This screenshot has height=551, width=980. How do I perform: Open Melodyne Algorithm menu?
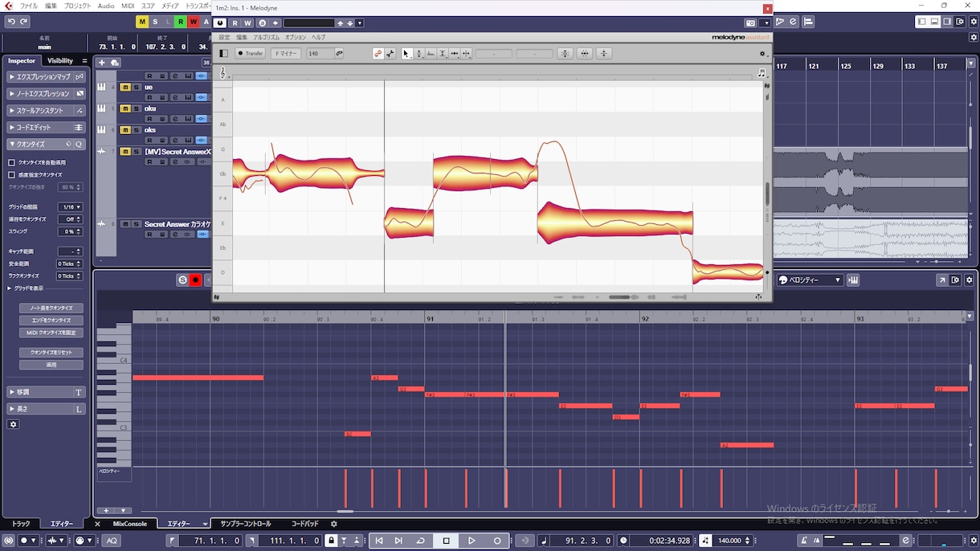267,37
